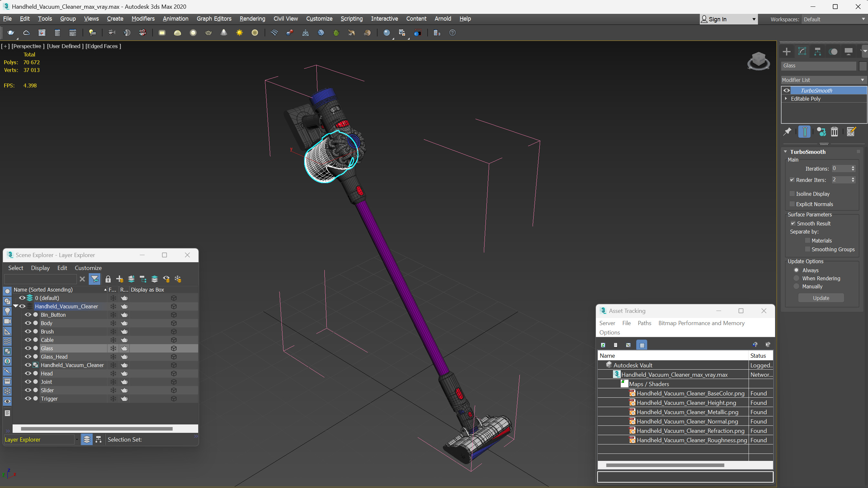Expand the TurboSmooth modifier section

786,151
